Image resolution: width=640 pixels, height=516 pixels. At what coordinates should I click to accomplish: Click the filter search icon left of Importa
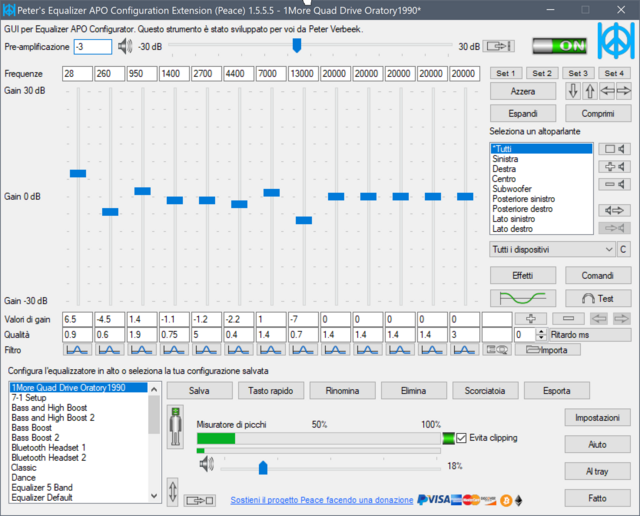(x=497, y=350)
